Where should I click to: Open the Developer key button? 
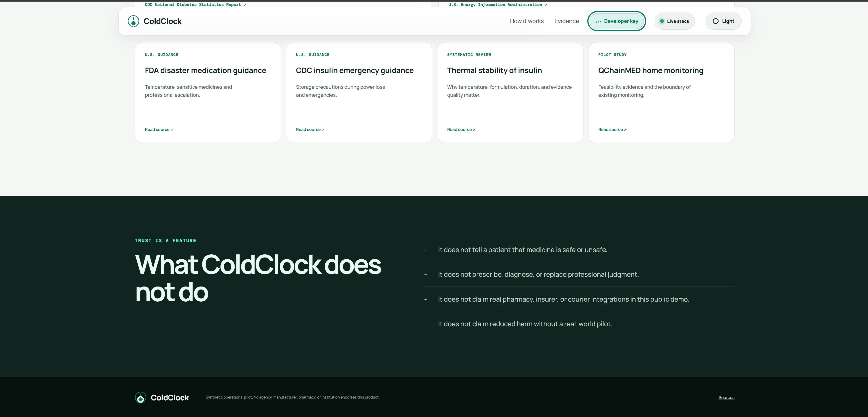(617, 21)
